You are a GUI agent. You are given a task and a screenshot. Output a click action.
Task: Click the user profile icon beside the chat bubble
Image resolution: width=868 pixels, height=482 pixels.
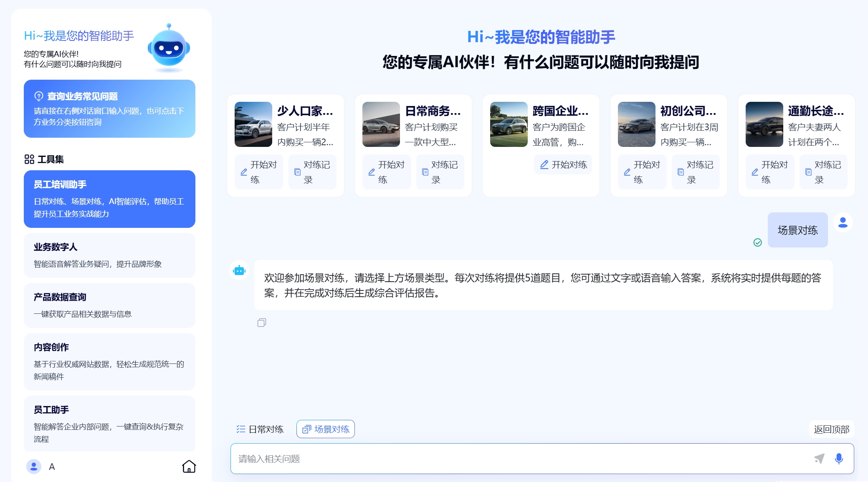coord(843,222)
